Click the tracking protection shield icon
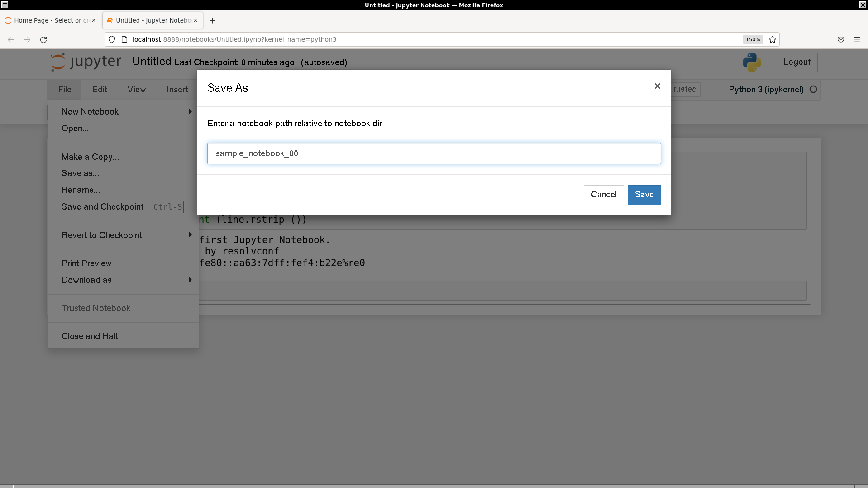 (112, 39)
